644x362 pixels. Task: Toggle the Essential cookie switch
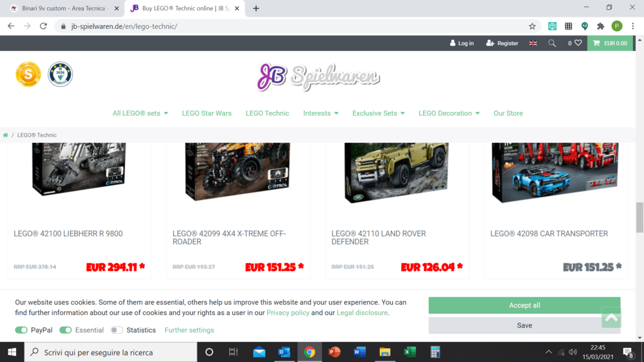pos(65,330)
